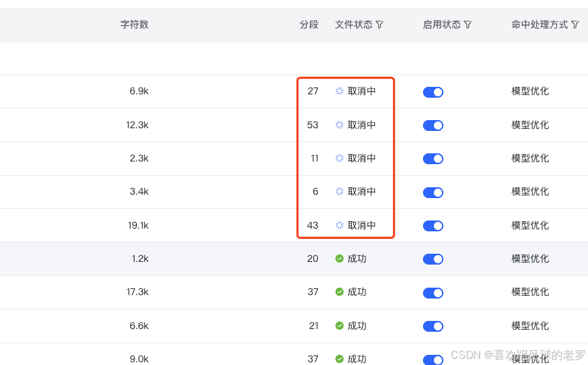
Task: Click the 9.0k character count cell
Action: click(x=139, y=359)
